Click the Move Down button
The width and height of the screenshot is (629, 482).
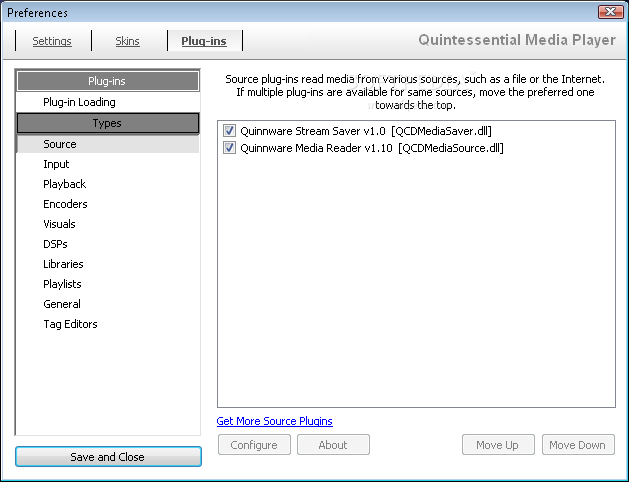pos(578,445)
